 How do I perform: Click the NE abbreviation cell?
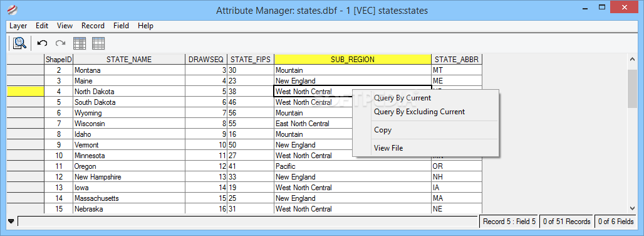457,209
